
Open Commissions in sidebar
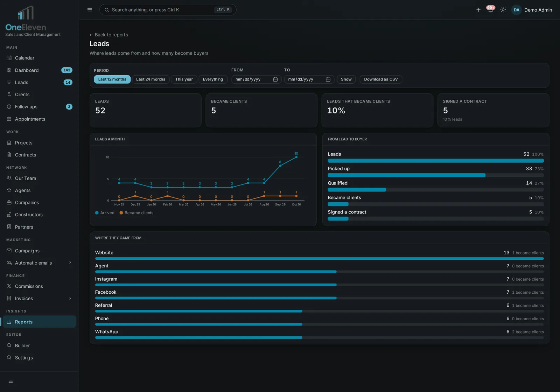(39, 286)
